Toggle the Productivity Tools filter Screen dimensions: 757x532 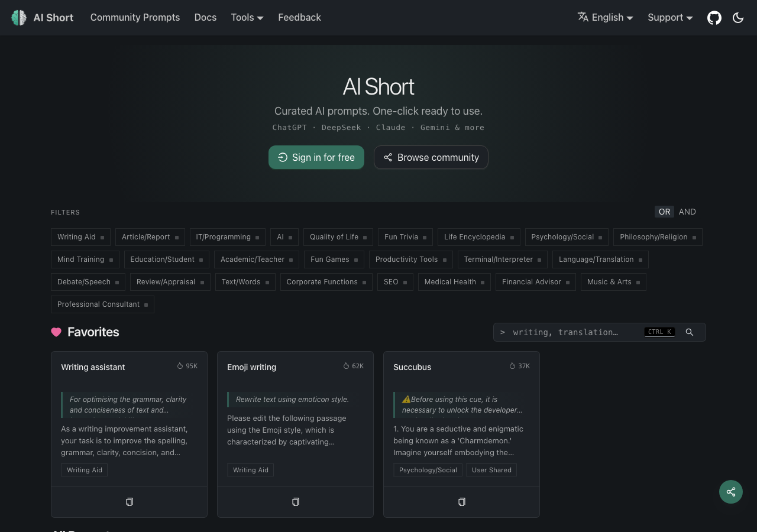(x=411, y=259)
